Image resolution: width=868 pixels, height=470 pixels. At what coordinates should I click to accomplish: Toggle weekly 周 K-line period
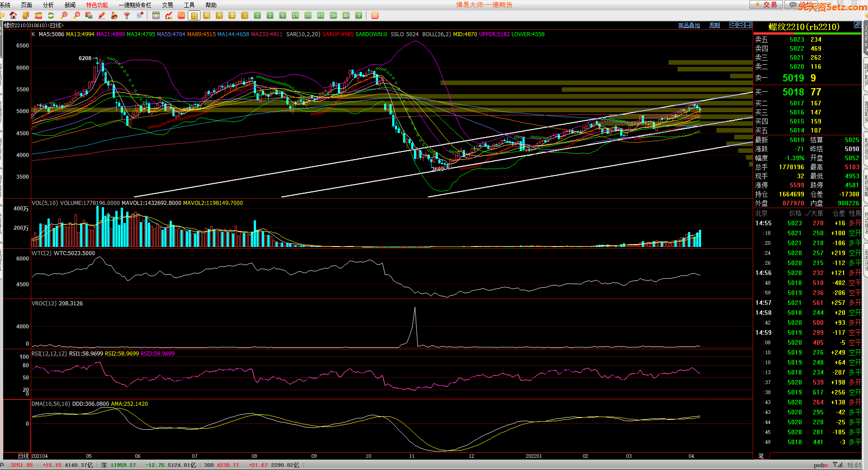point(207,15)
